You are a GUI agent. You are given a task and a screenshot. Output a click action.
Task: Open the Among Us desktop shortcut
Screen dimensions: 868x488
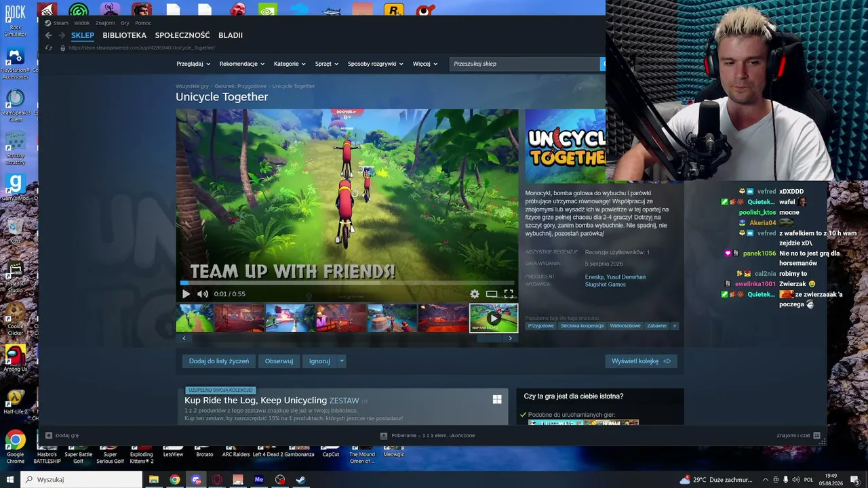click(15, 358)
